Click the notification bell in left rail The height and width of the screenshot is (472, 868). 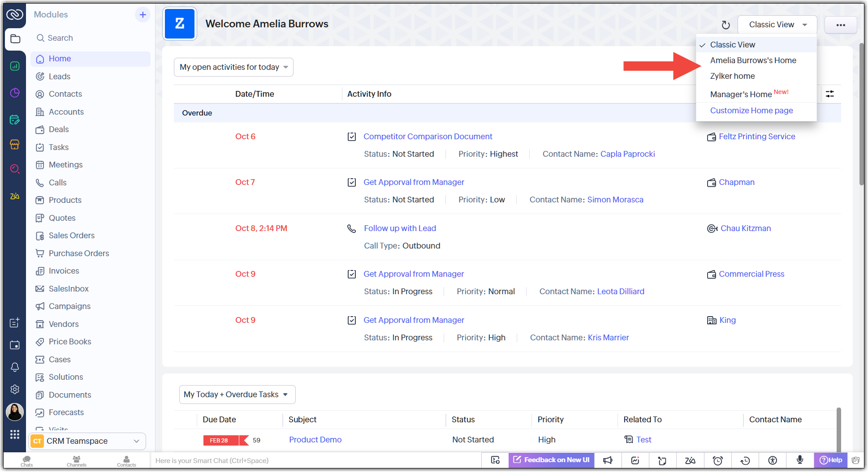15,367
